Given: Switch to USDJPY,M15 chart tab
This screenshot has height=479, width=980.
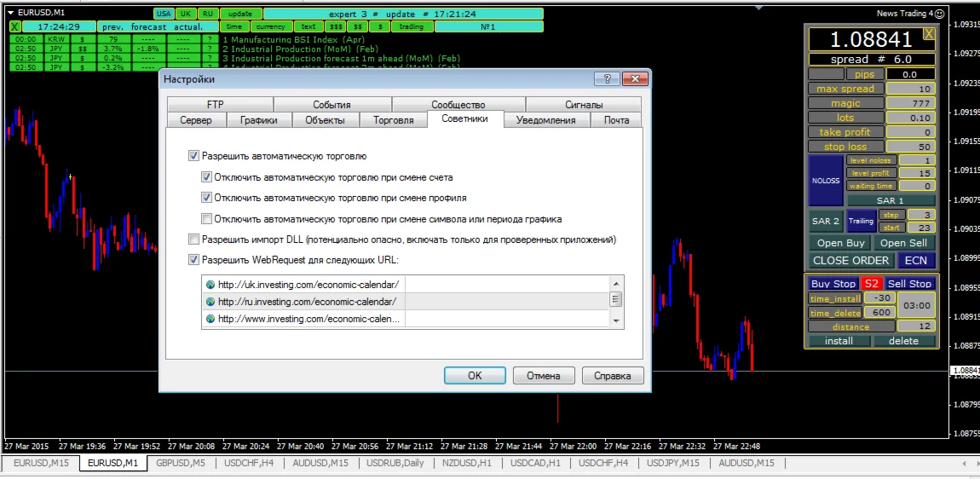Looking at the screenshot, I should pos(673,464).
